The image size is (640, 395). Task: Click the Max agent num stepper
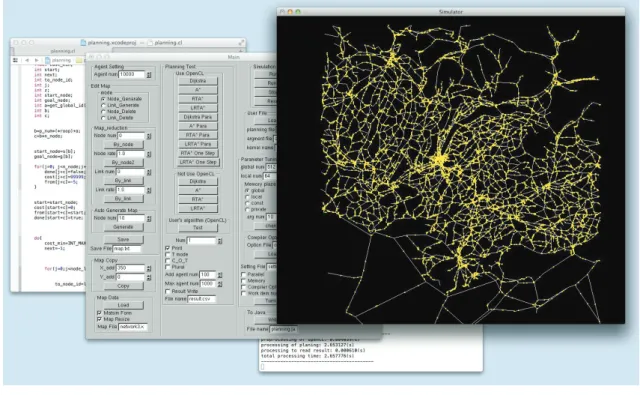pyautogui.click(x=220, y=284)
